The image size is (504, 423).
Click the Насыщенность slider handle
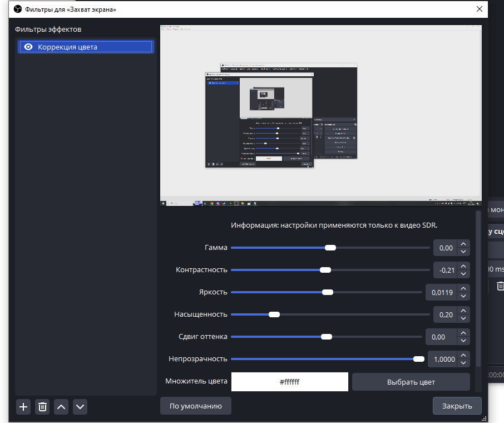click(274, 314)
